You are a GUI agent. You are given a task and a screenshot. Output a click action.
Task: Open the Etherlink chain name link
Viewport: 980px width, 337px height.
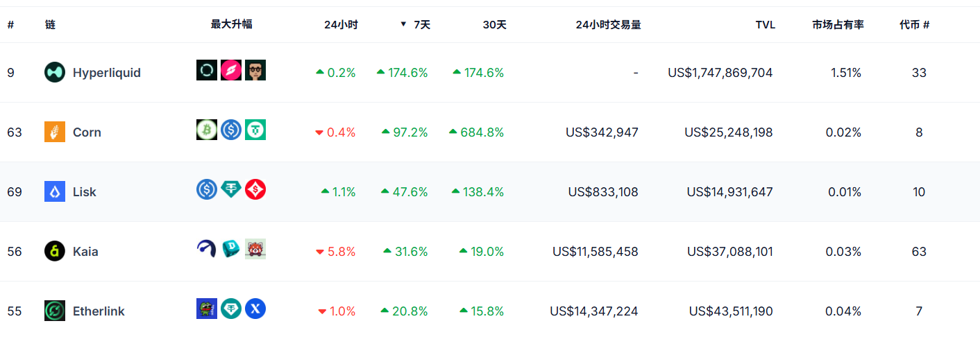point(99,311)
